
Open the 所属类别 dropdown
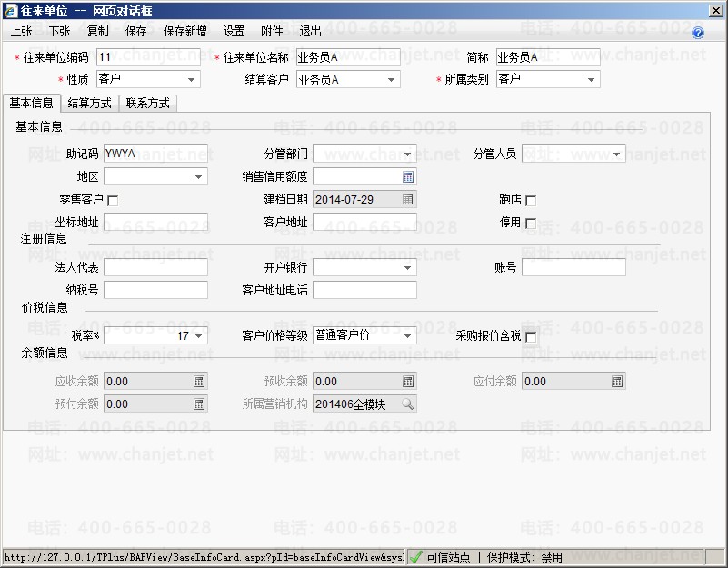tap(591, 80)
